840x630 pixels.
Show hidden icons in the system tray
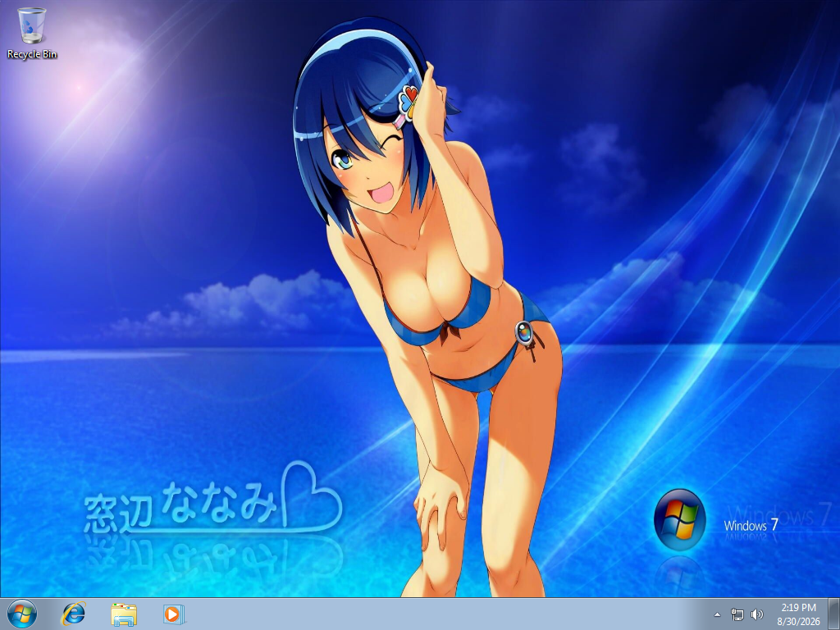pyautogui.click(x=717, y=614)
